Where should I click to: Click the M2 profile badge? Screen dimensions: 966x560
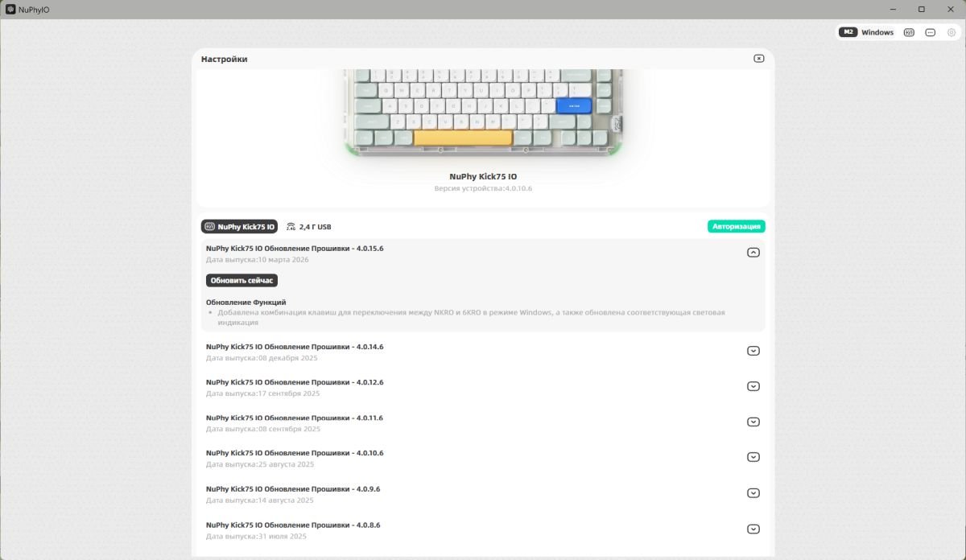848,33
